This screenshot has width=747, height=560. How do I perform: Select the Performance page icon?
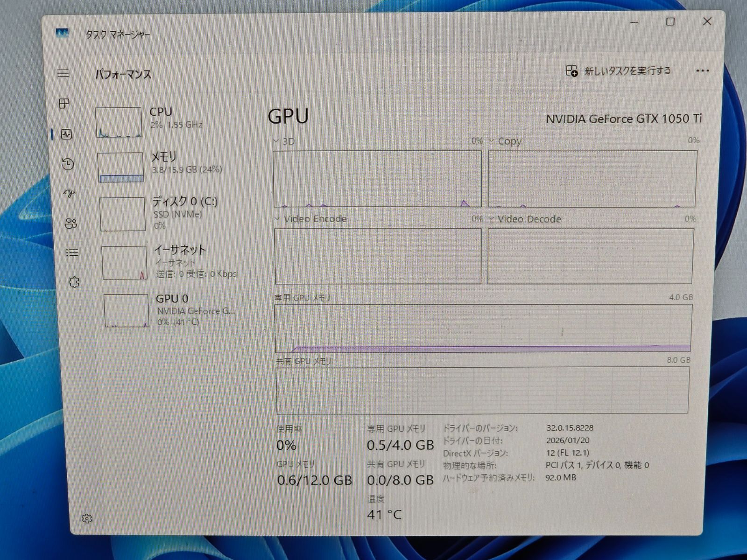pos(66,134)
